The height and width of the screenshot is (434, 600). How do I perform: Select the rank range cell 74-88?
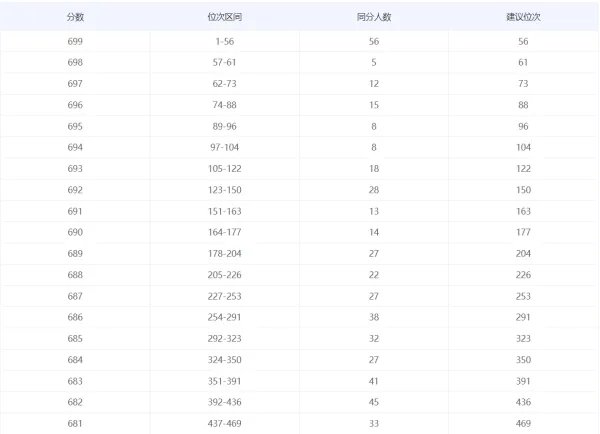click(224, 105)
